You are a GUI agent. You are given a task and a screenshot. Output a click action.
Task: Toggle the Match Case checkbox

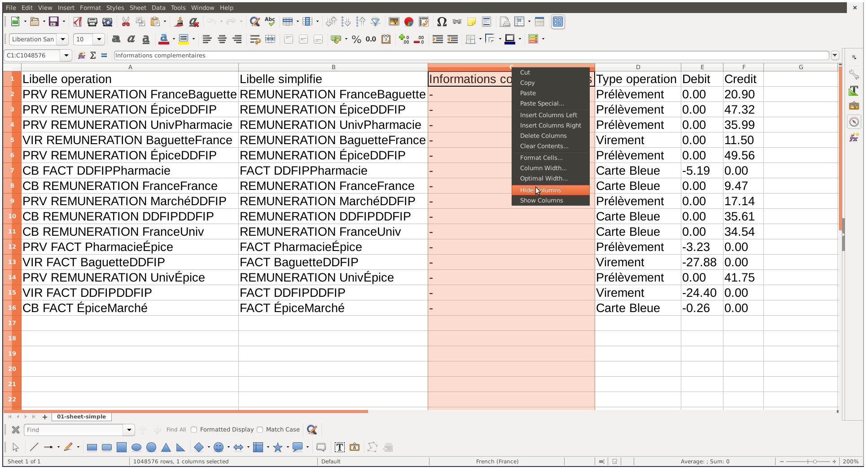click(x=260, y=430)
